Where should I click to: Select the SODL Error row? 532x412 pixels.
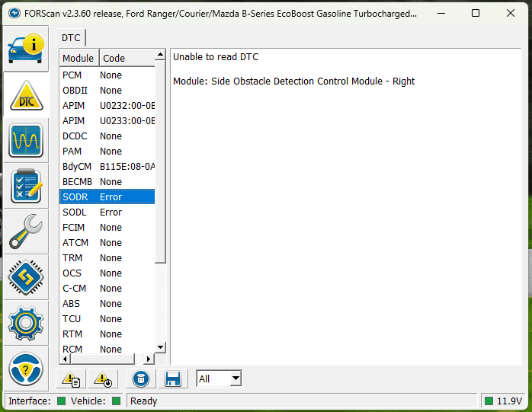pyautogui.click(x=107, y=212)
